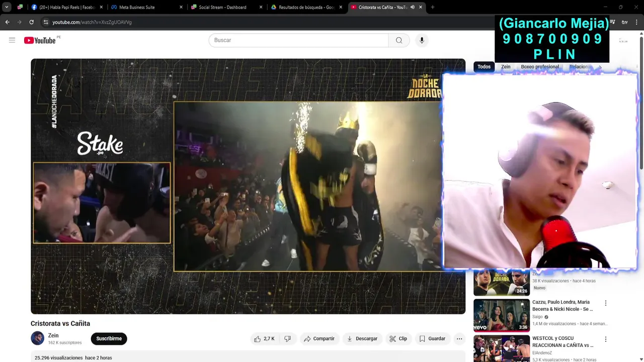Go back in browser history
The width and height of the screenshot is (644, 362).
7,22
